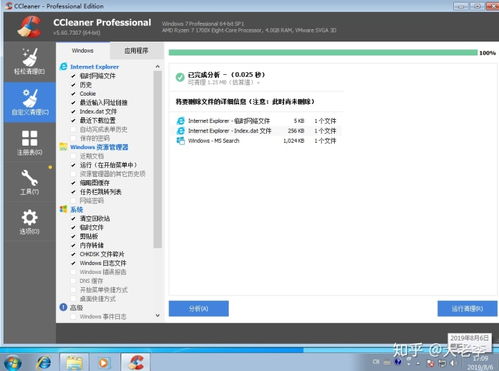Switch to the Windows tab
Image resolution: width=499 pixels, height=371 pixels.
point(83,51)
